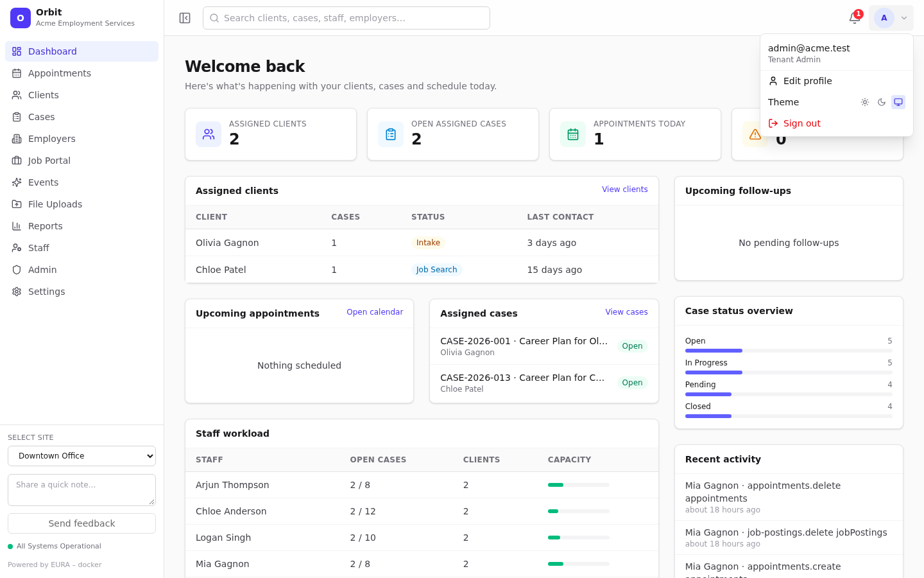This screenshot has width=924, height=578.
Task: Click the Send feedback button
Action: [x=81, y=523]
